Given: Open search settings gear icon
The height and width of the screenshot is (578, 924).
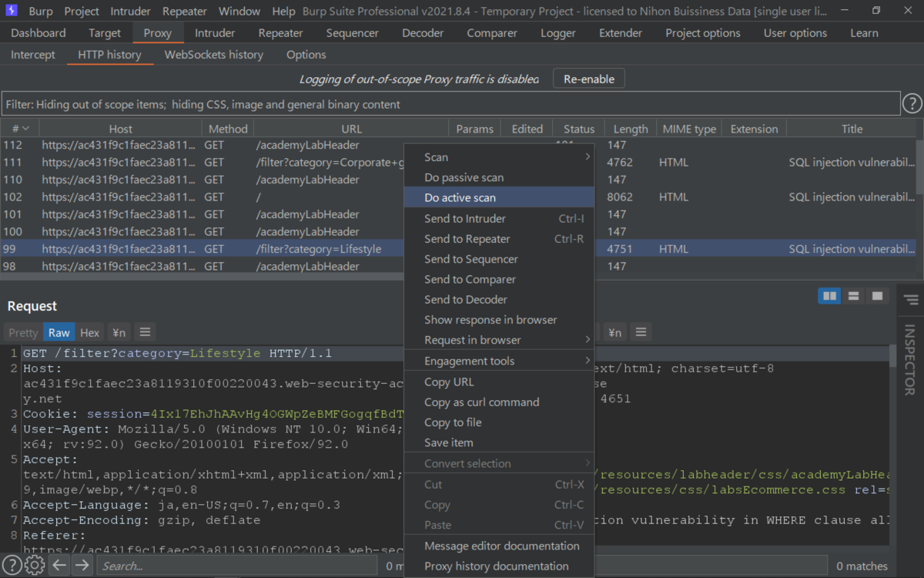Looking at the screenshot, I should [35, 566].
